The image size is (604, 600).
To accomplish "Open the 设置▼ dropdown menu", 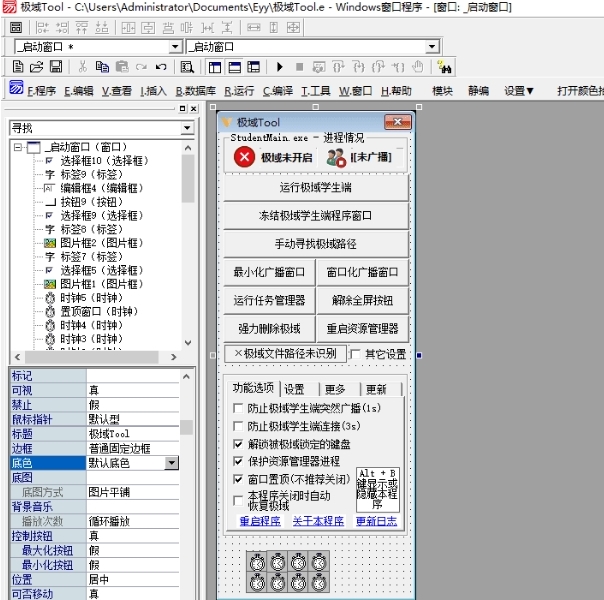I will pos(519,91).
